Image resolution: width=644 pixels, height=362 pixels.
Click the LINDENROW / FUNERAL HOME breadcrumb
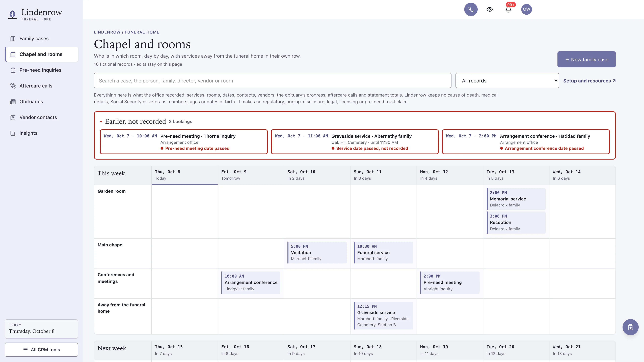pyautogui.click(x=126, y=32)
